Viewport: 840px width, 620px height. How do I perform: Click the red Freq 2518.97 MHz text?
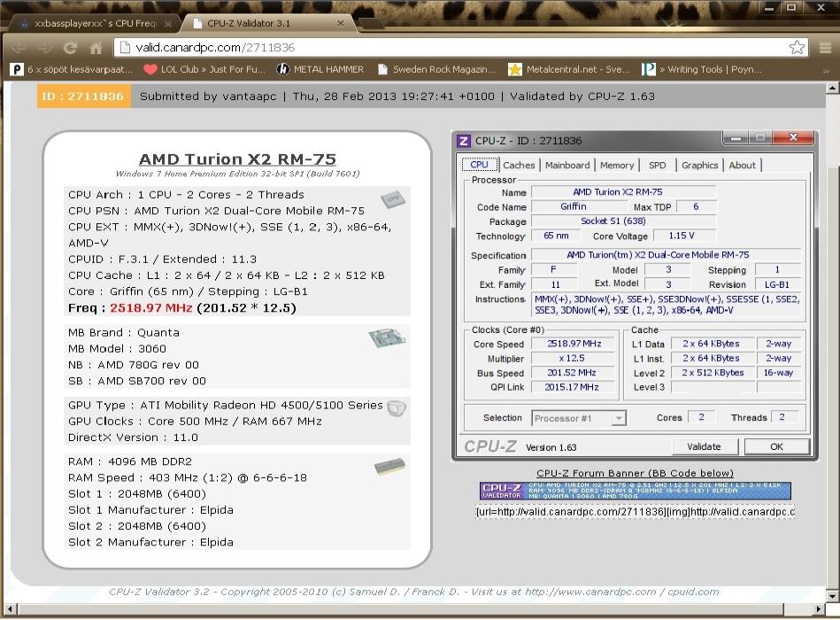pos(151,308)
